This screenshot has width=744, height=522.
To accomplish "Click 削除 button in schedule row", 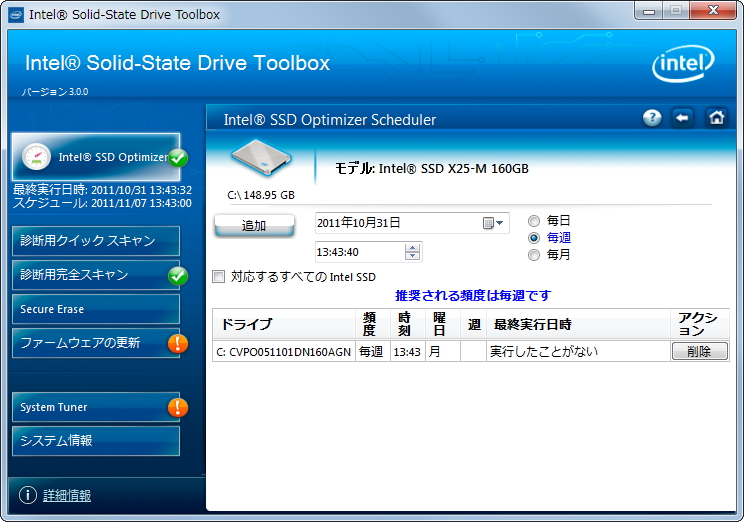I will (x=699, y=352).
